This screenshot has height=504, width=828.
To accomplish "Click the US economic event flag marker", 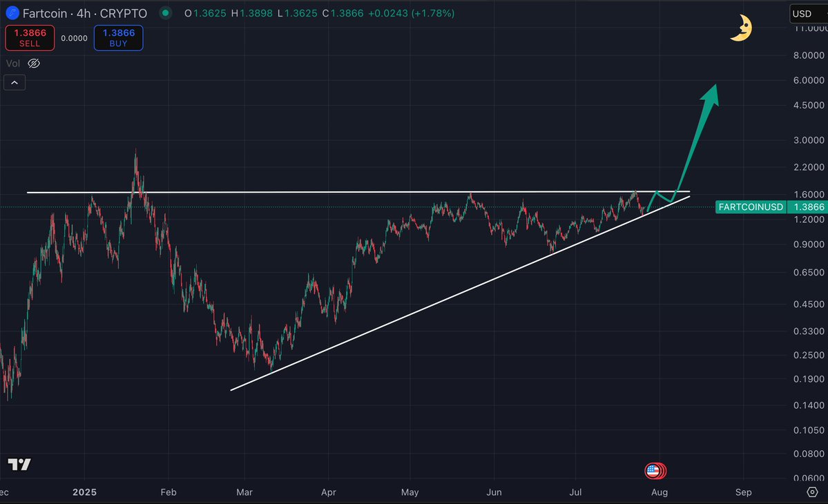I will pos(653,471).
